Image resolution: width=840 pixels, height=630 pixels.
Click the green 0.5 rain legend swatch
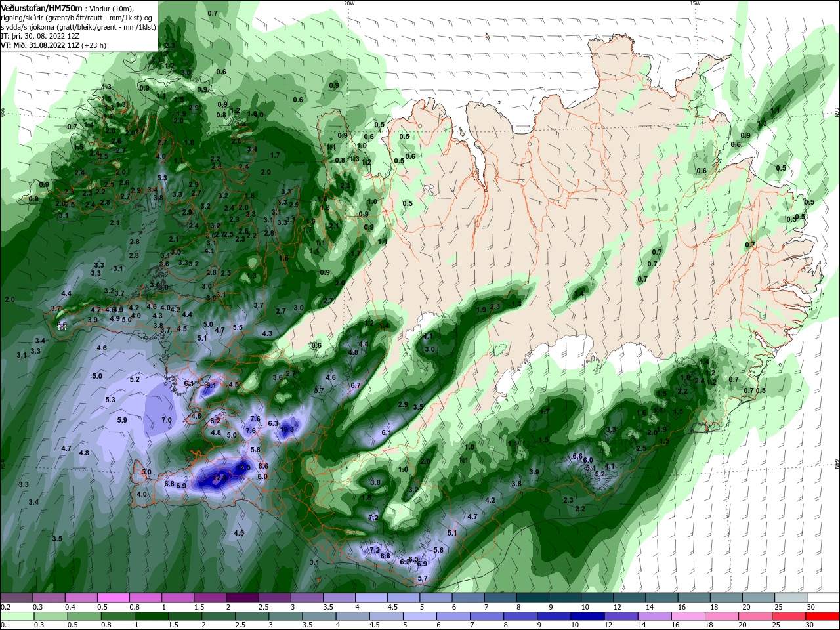click(x=85, y=616)
